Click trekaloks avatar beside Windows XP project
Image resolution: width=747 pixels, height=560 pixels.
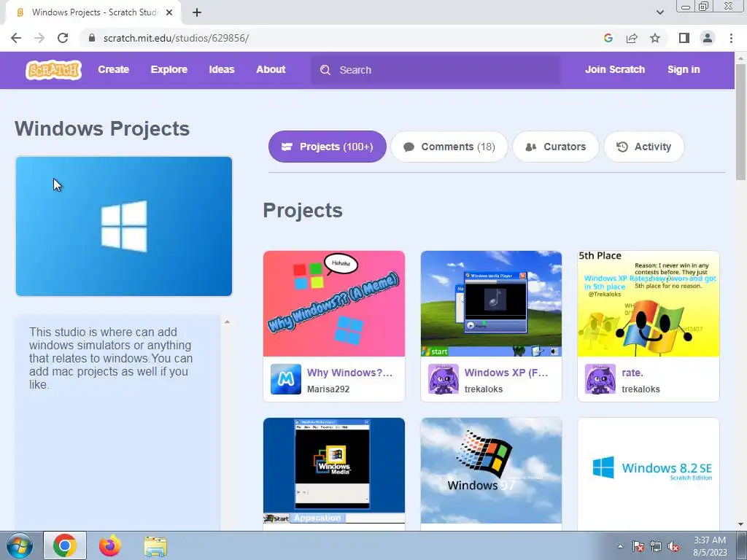(x=443, y=379)
